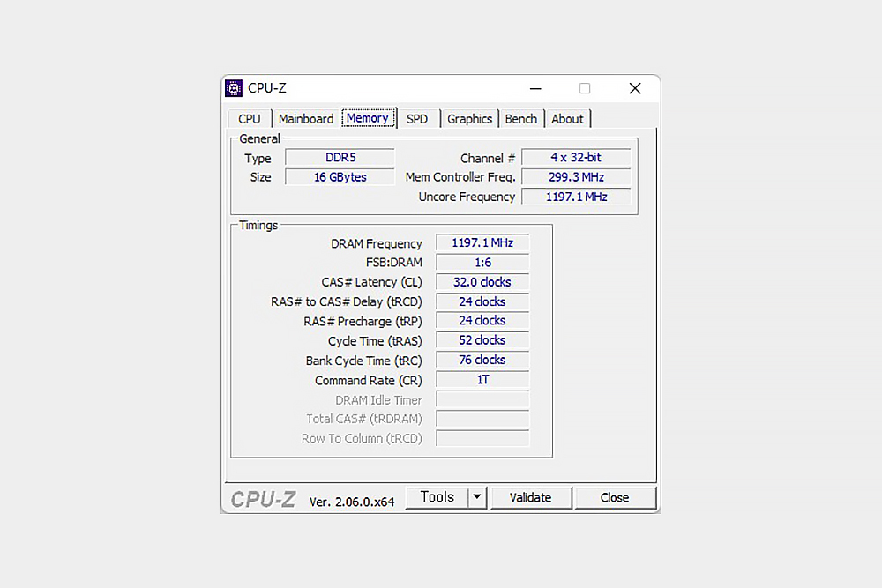Click the DDR5 memory type field

(x=340, y=158)
